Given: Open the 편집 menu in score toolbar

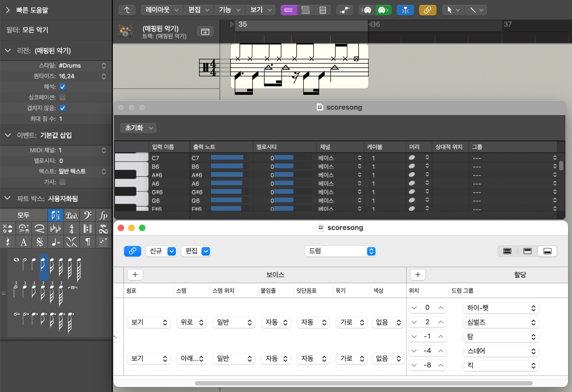Looking at the screenshot, I should coord(198,10).
